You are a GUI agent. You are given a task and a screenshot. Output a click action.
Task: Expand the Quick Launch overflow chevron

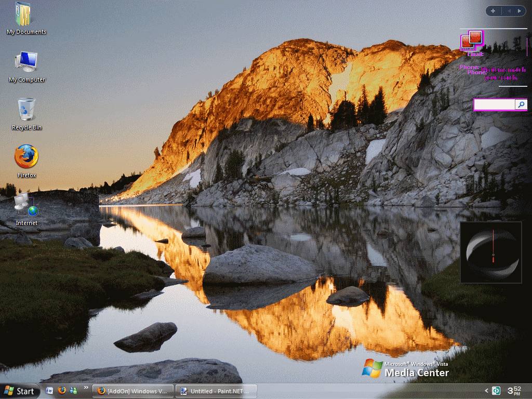point(86,388)
